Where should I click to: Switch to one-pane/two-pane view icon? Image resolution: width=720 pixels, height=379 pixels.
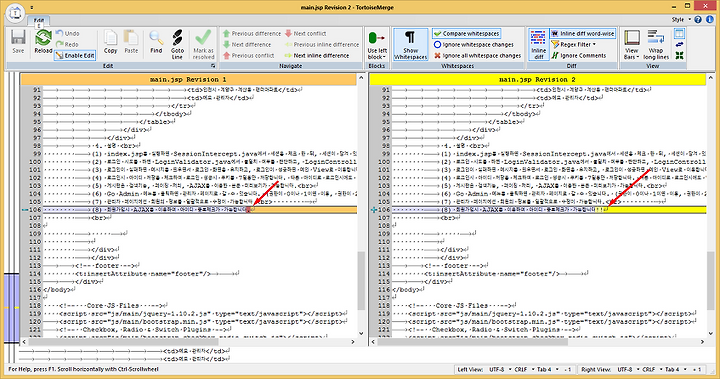pyautogui.click(x=679, y=34)
